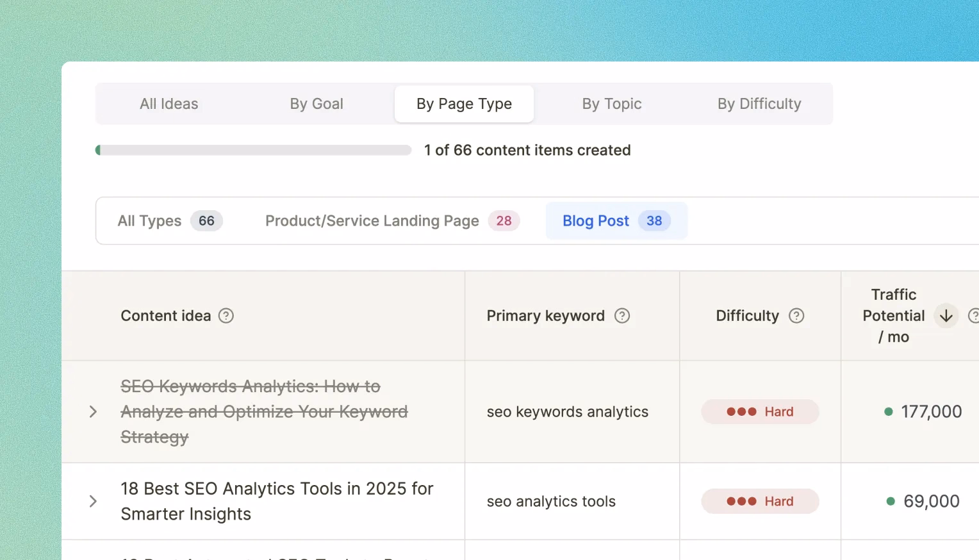Viewport: 979px width, 560px height.
Task: Click green dot beside 69,000 traffic value
Action: [x=891, y=502]
